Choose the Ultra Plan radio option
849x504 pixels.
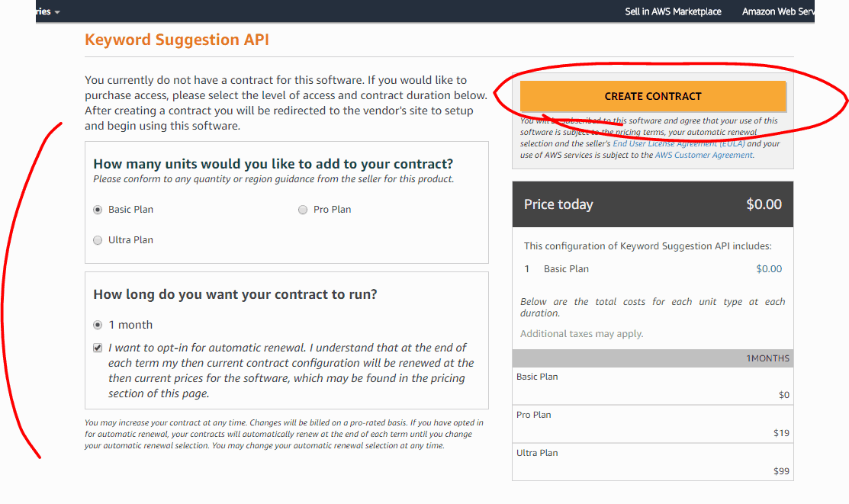click(98, 240)
